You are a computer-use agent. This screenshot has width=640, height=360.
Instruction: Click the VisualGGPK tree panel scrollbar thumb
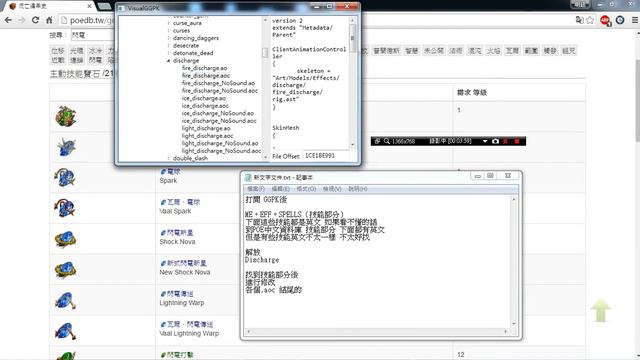(x=265, y=53)
